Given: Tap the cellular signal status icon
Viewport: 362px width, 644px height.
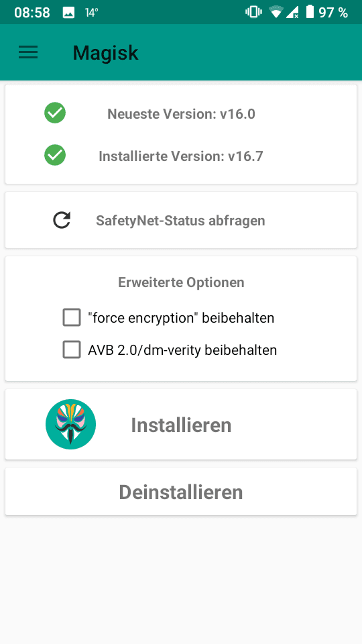Looking at the screenshot, I should click(293, 12).
